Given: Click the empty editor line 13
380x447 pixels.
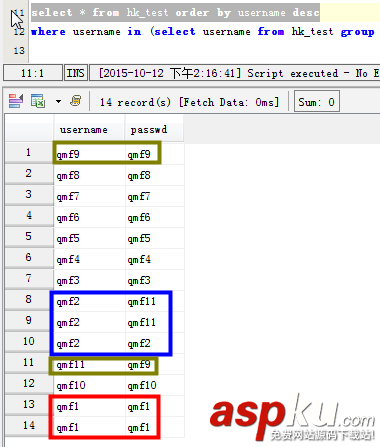Looking at the screenshot, I should pos(204,51).
